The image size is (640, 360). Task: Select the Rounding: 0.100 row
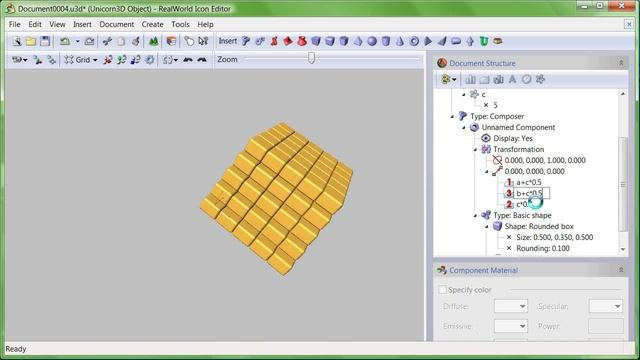point(543,249)
